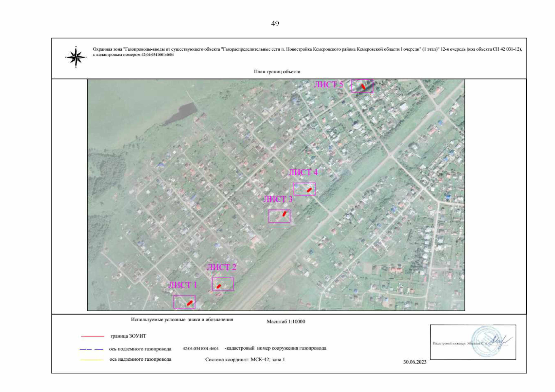Click the red marker inside ЛИСТ 4 box
Image resolution: width=555 pixels, height=392 pixels.
pyautogui.click(x=309, y=190)
